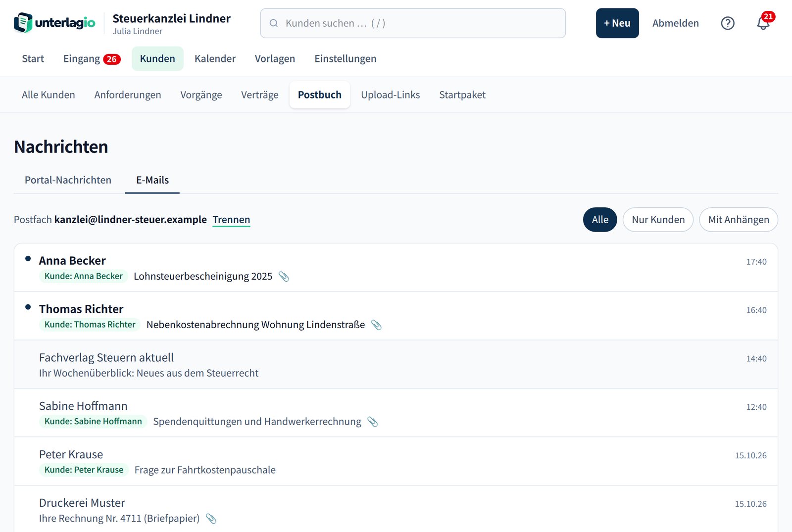Switch to Alle Kunden subtab
792x532 pixels.
click(x=49, y=95)
